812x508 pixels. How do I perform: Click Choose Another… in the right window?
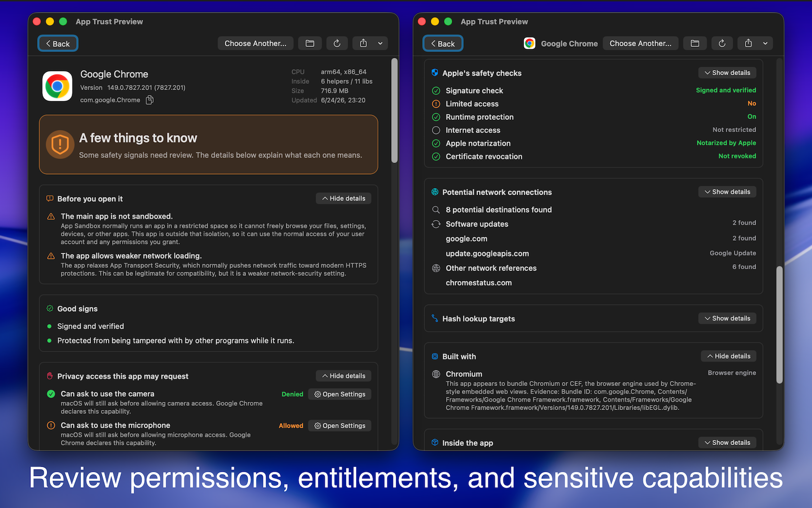click(640, 44)
